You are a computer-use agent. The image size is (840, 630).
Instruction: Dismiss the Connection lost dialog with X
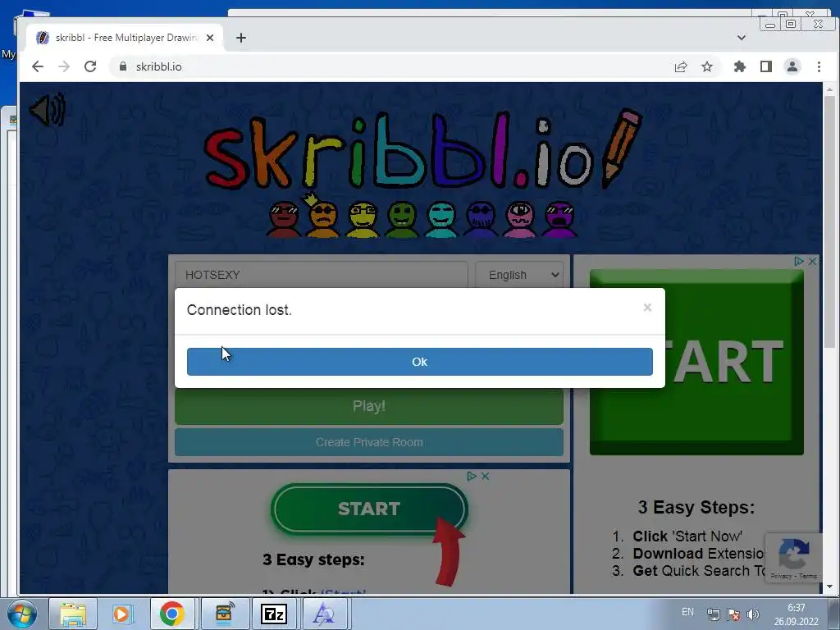[647, 308]
